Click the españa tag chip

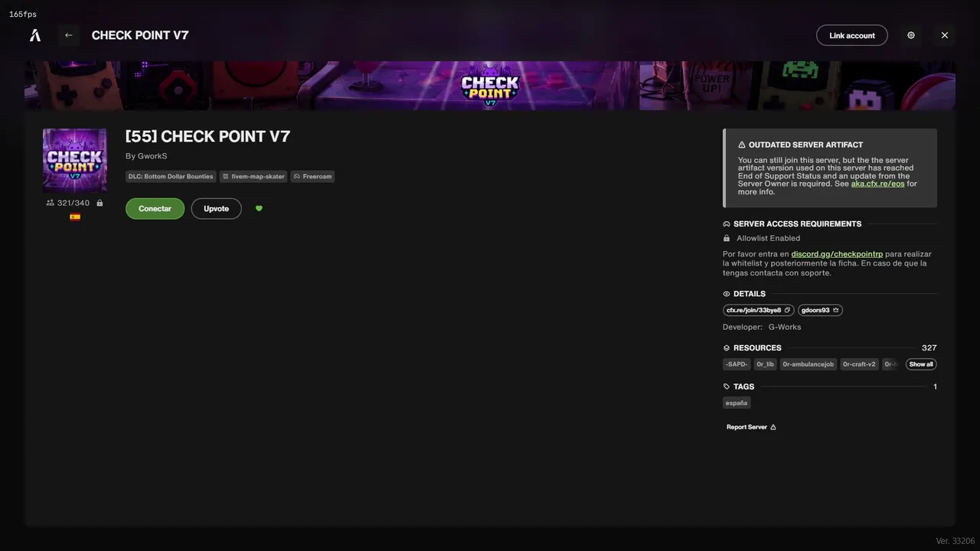coord(737,403)
